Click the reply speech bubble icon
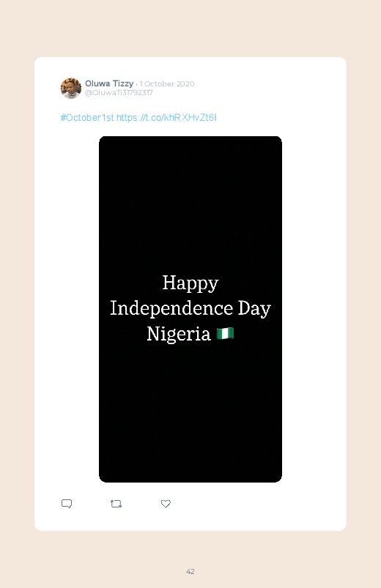The image size is (381, 588). (67, 504)
